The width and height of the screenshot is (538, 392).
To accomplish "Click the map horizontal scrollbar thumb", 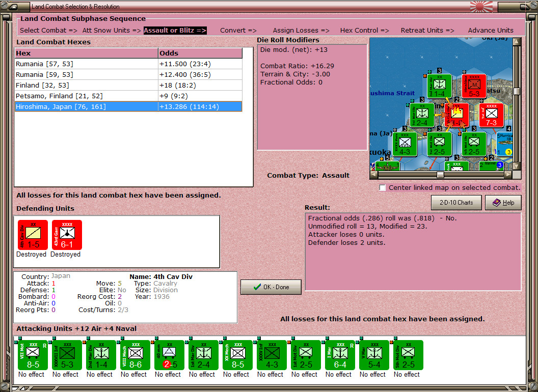I will tap(440, 175).
